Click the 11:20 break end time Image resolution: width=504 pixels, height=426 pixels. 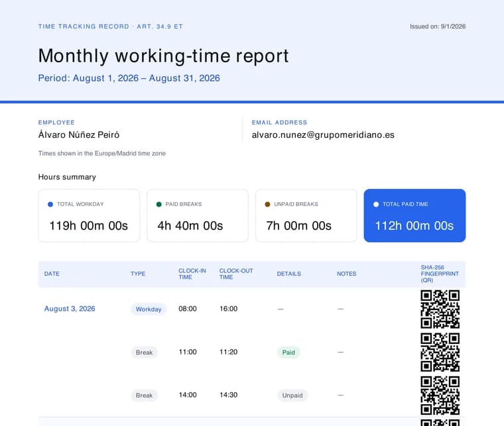click(x=229, y=352)
